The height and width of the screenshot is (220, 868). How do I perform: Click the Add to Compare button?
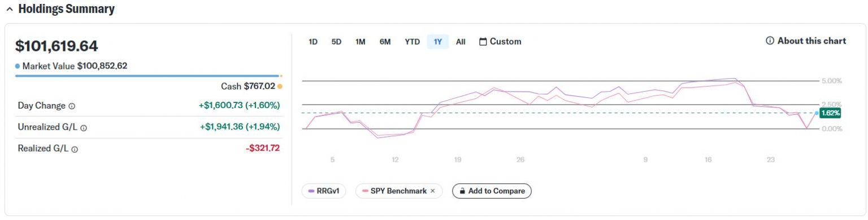(x=492, y=191)
